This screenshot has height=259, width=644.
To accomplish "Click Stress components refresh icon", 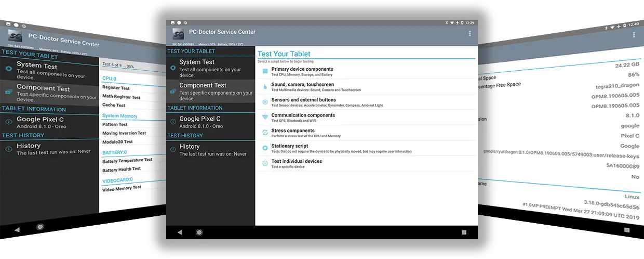I will pyautogui.click(x=265, y=133).
